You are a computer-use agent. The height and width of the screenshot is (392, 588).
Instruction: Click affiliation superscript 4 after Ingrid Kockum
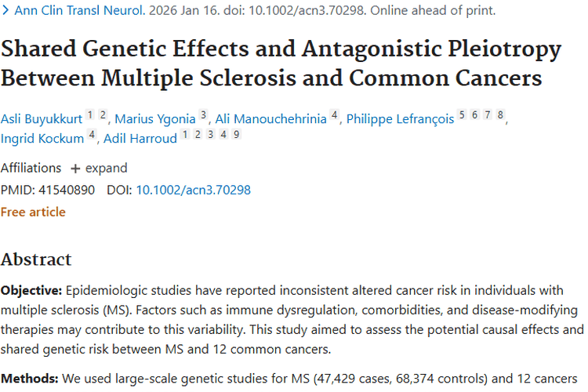pyautogui.click(x=93, y=135)
